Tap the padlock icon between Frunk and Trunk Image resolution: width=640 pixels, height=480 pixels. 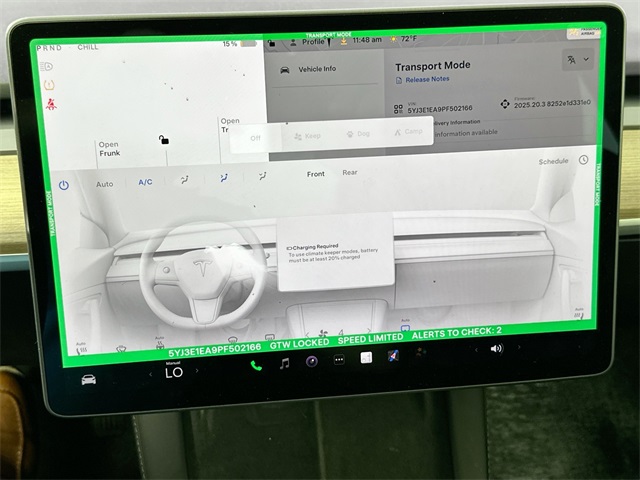[x=164, y=140]
